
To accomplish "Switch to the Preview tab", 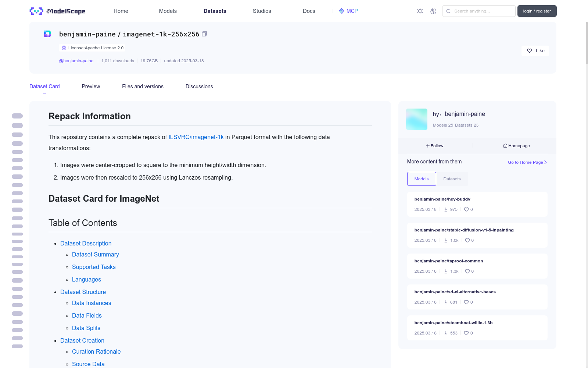I will click(91, 86).
